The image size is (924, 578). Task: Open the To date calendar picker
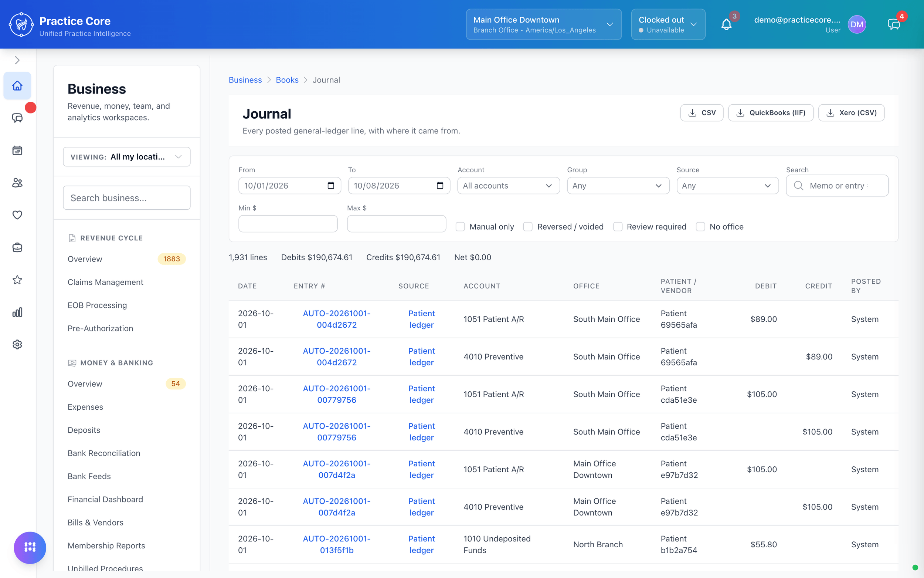440,185
